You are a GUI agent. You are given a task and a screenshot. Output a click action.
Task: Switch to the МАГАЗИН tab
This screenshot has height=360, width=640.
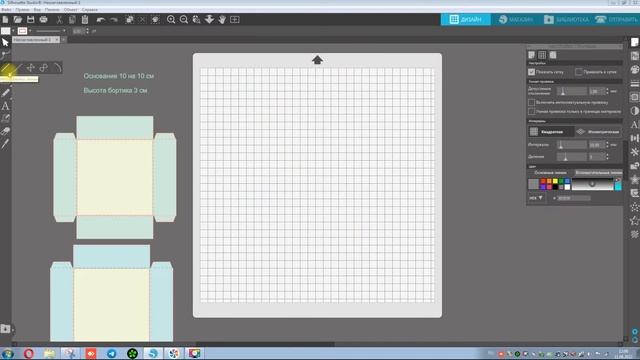pos(516,20)
